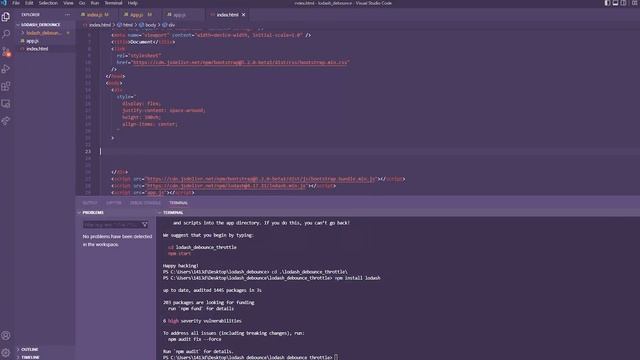Open the lodash.min.js script URL link

[226, 186]
